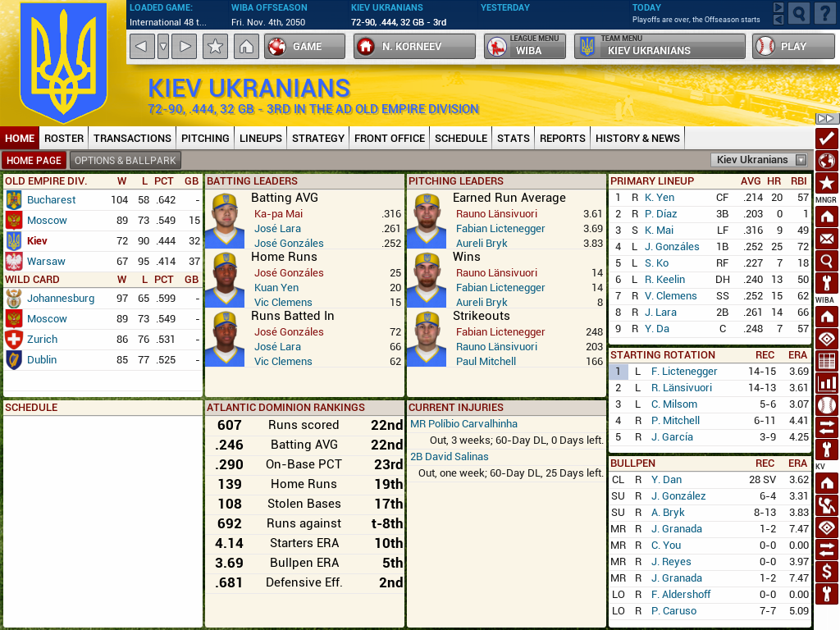Click the red checkmark icon in right sidebar
The image size is (840, 630).
(x=827, y=138)
